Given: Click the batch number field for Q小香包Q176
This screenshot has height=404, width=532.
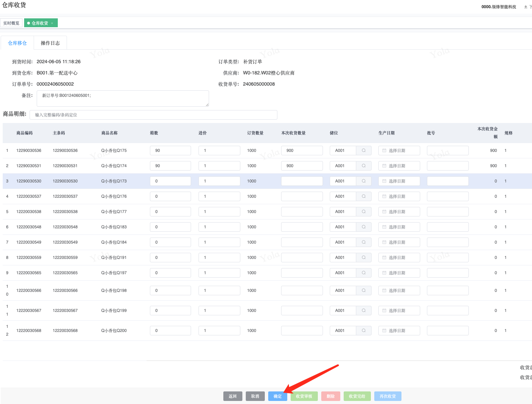Looking at the screenshot, I should (447, 196).
